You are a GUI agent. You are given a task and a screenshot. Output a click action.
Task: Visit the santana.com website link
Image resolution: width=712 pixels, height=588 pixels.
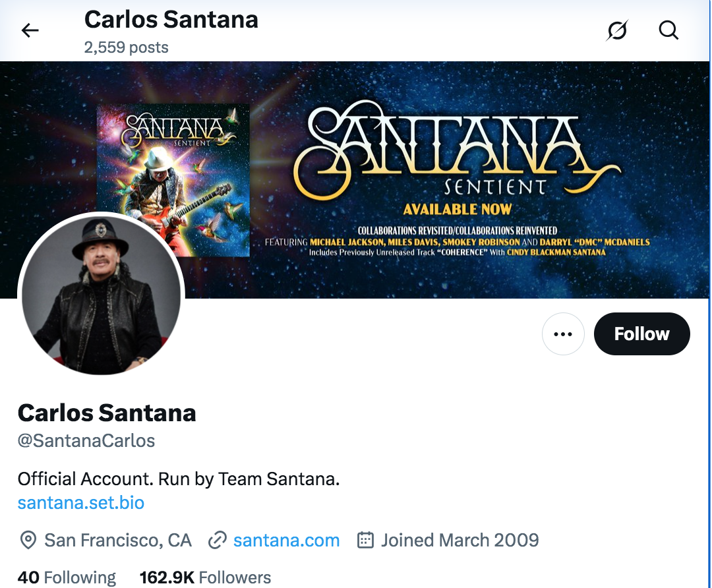[286, 541]
